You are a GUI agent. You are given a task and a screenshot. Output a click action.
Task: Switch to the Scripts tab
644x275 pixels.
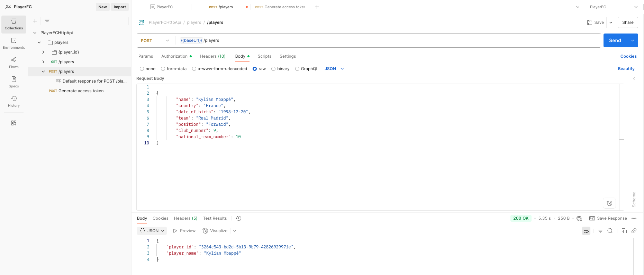click(x=264, y=56)
